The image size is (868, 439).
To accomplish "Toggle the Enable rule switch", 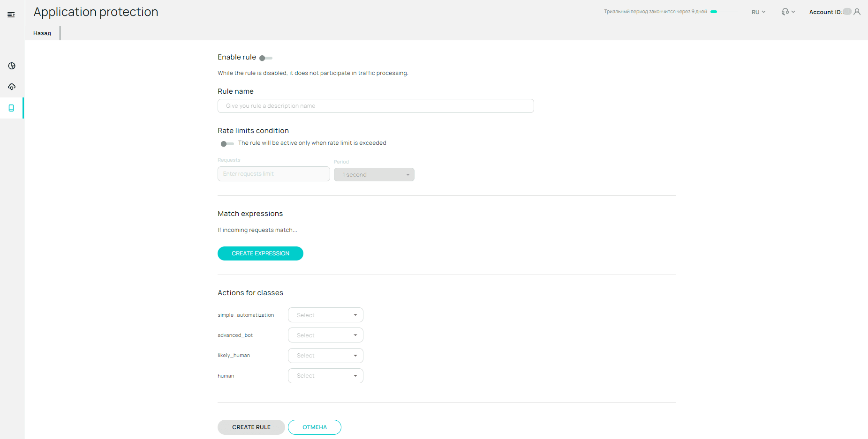I will tap(266, 58).
